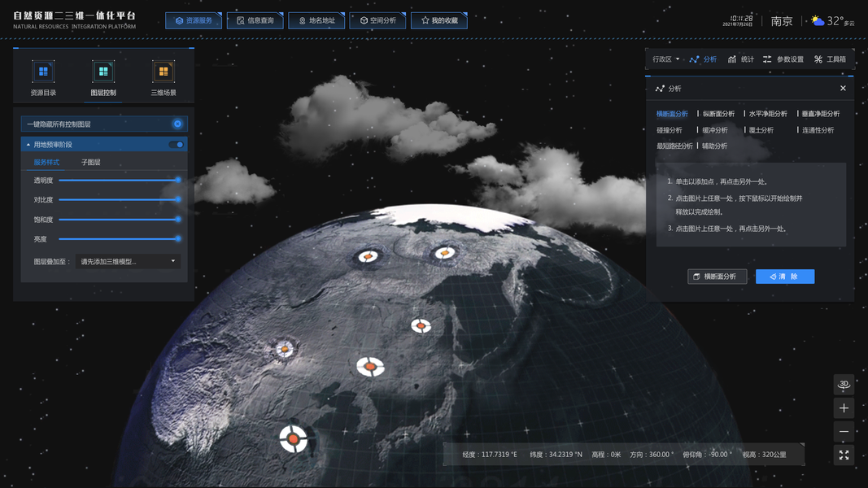Viewport: 868px width, 488px height.
Task: Select 横断面分析 analysis type
Action: click(672, 113)
